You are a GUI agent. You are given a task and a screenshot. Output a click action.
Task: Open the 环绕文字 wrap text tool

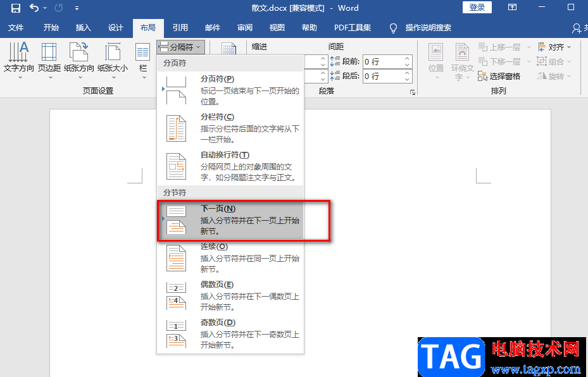coord(462,61)
